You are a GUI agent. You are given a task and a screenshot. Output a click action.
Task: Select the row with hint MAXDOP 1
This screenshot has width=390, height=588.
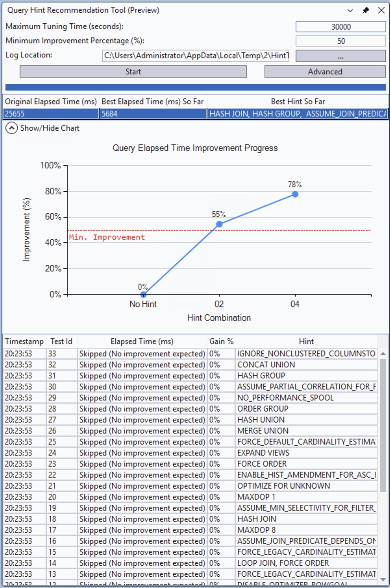256,497
